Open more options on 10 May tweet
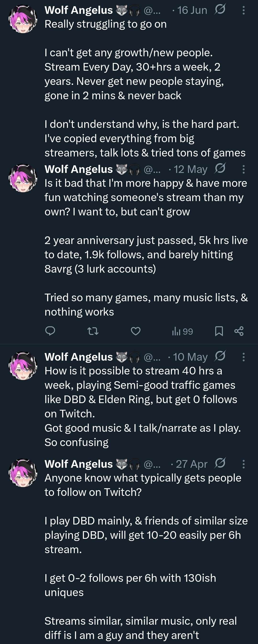The image size is (258, 644). coord(243,357)
